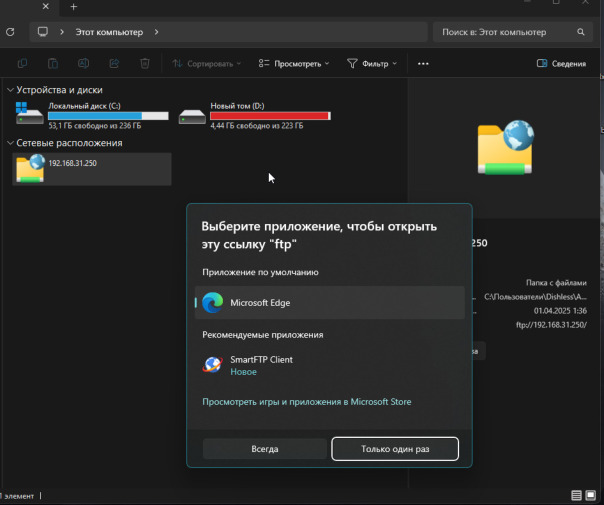
Task: Click the refresh icon beside address bar
Action: coord(10,32)
